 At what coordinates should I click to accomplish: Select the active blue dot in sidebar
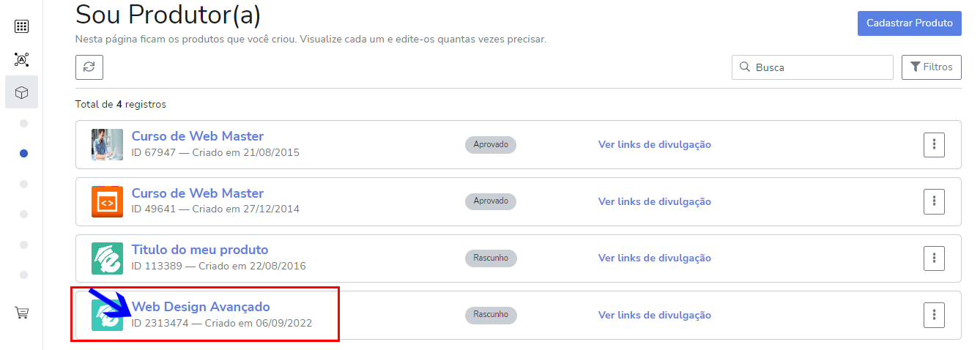(23, 153)
